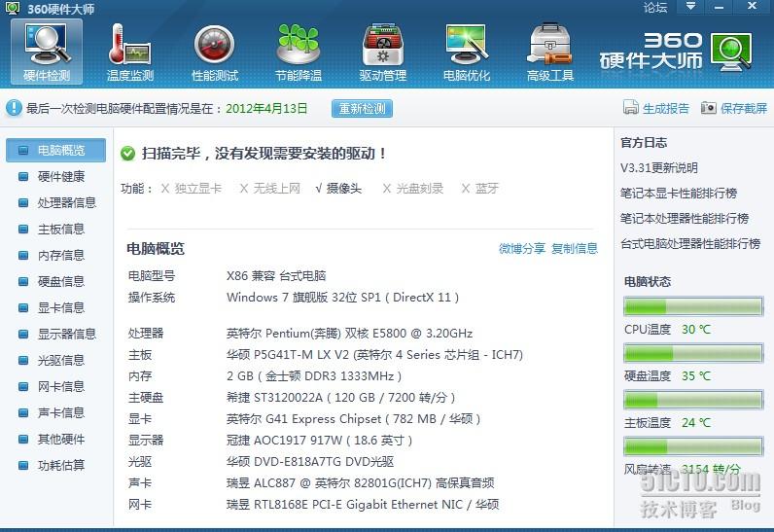Open the 硬件检测 hardware detection tool

[47, 52]
